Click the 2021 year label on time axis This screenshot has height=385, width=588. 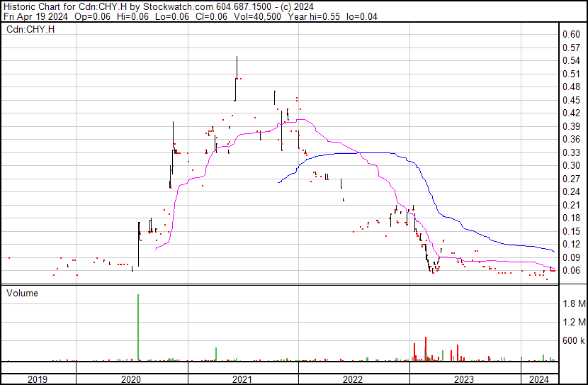(x=242, y=379)
